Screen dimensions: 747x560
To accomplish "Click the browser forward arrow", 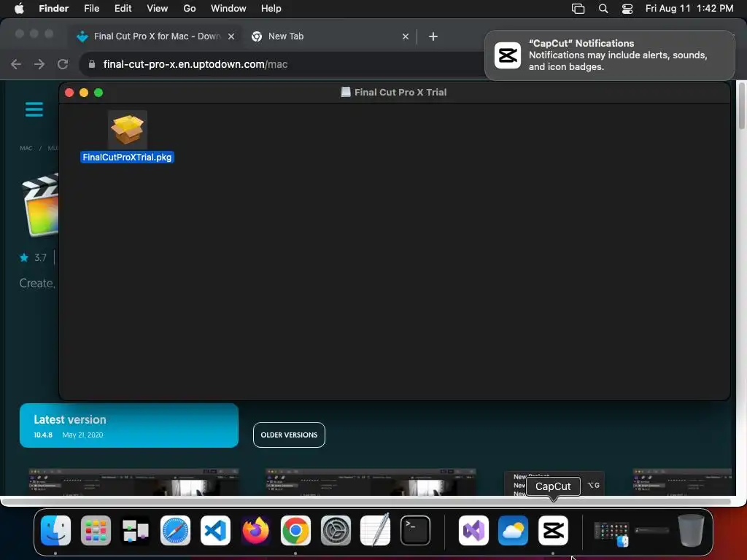I will [x=39, y=64].
